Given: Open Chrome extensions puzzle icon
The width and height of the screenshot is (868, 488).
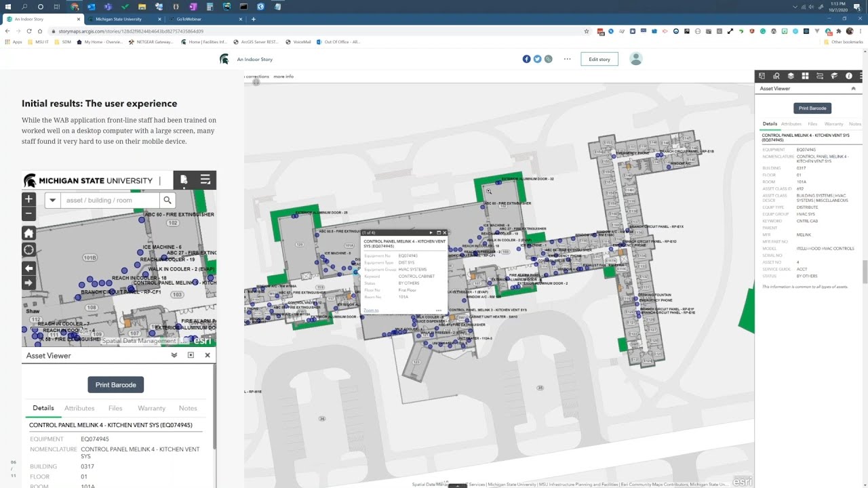Looking at the screenshot, I should (839, 31).
